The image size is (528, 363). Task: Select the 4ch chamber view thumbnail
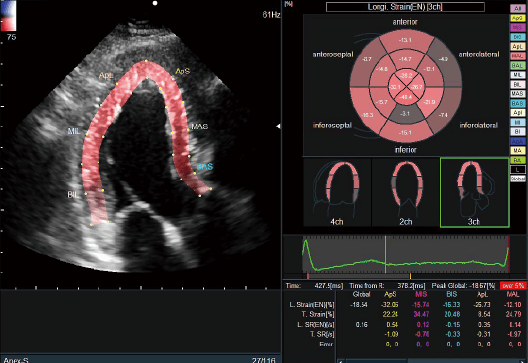(337, 192)
